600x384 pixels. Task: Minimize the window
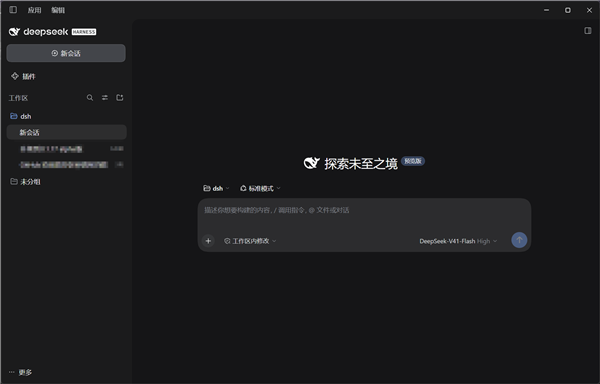pos(546,10)
